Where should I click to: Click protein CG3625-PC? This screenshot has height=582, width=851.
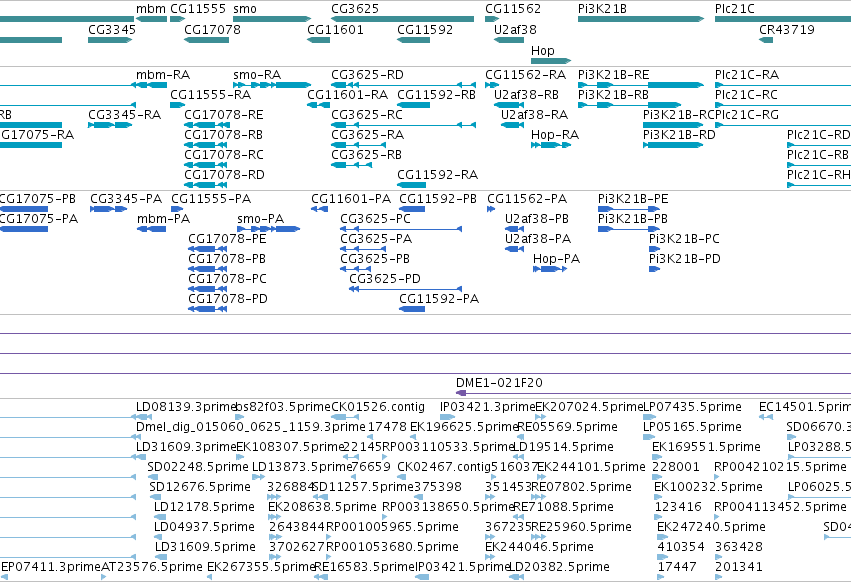401,229
